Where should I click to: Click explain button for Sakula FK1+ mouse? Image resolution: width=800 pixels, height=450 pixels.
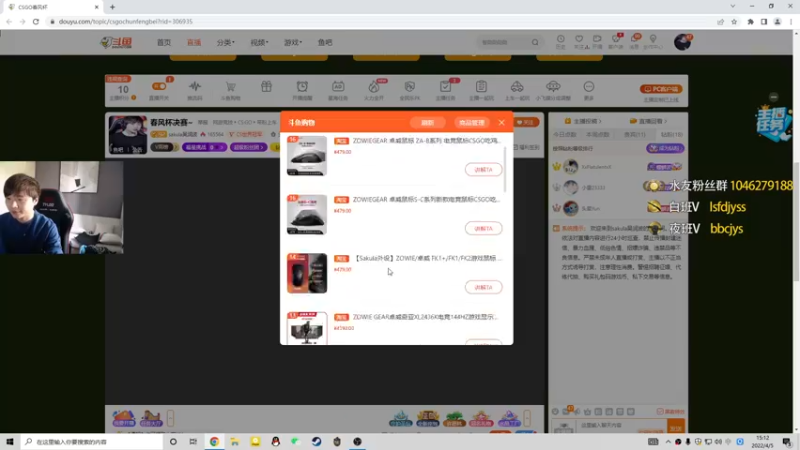pos(483,287)
